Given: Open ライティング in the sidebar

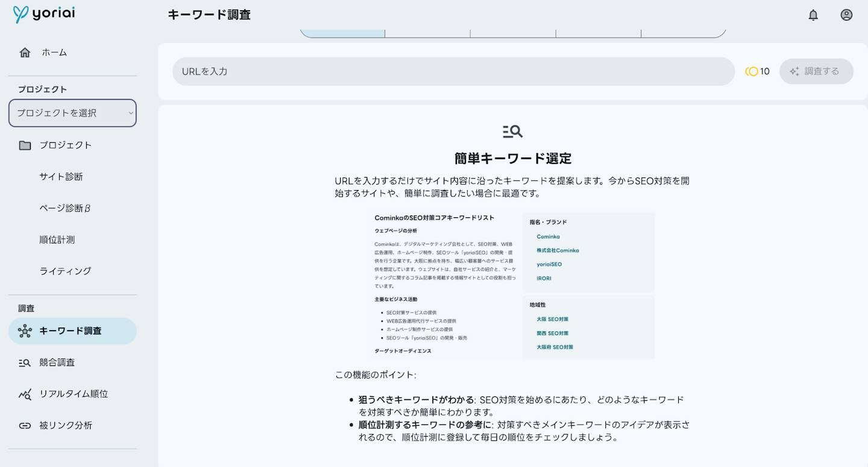Looking at the screenshot, I should coord(65,271).
